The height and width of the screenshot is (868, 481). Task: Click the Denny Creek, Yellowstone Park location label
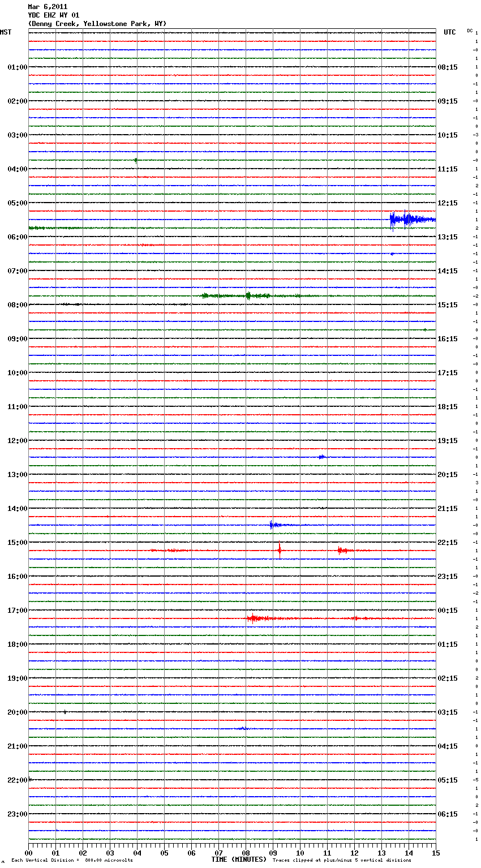pos(97,24)
